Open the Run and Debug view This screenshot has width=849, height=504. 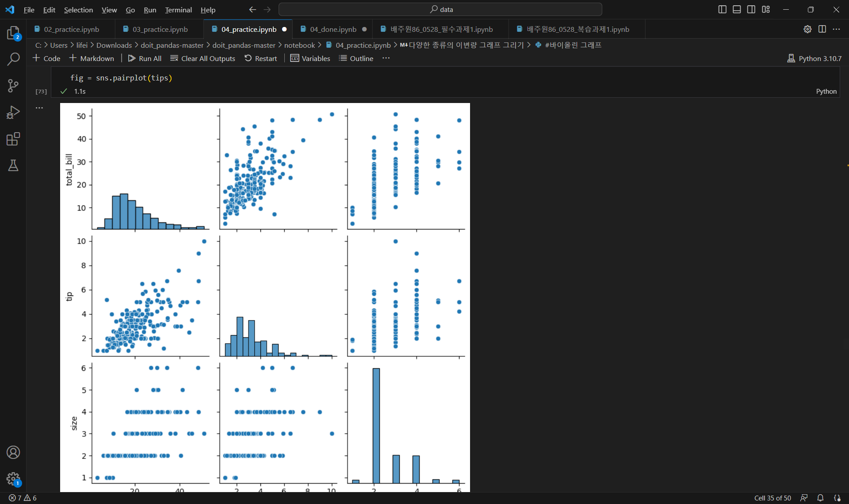click(x=13, y=112)
